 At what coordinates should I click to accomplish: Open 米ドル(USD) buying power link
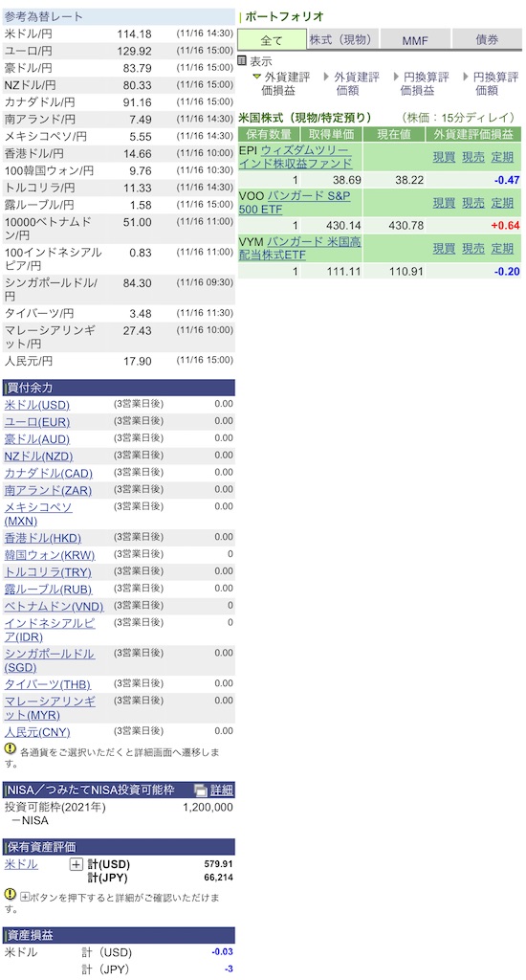coord(37,405)
